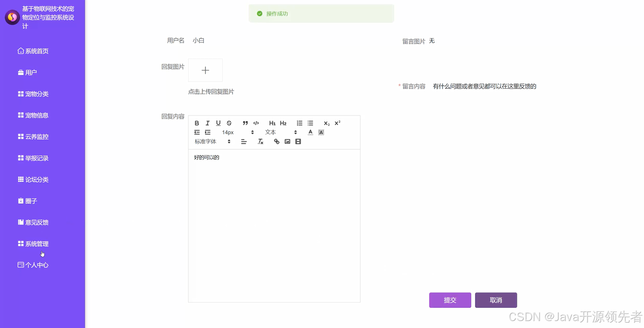Insert an image into reply content

288,142
